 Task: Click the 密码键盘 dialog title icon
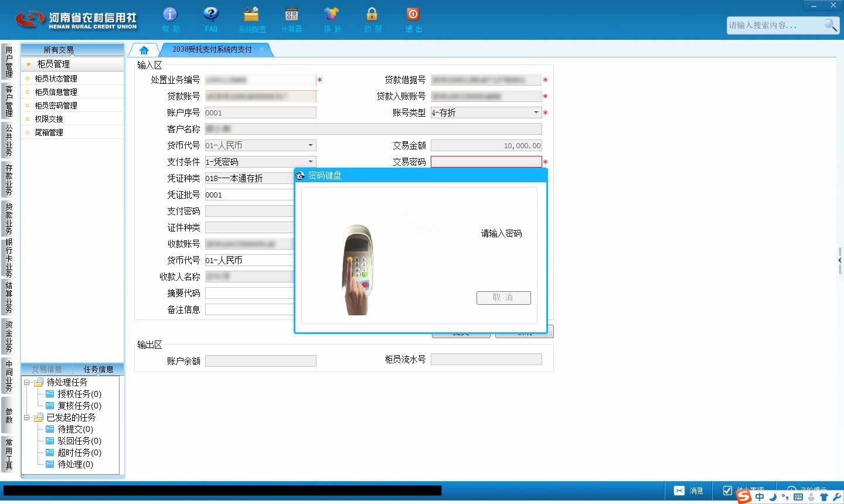coord(301,175)
